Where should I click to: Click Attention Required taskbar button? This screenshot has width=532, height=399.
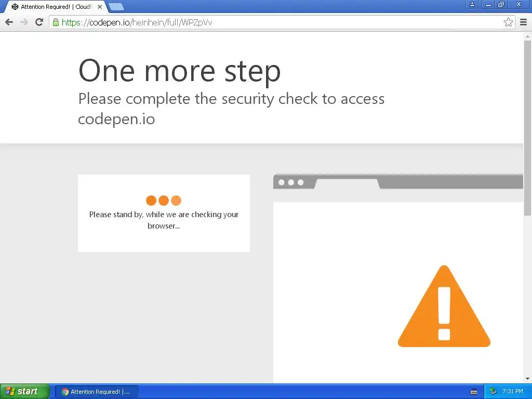tap(96, 392)
